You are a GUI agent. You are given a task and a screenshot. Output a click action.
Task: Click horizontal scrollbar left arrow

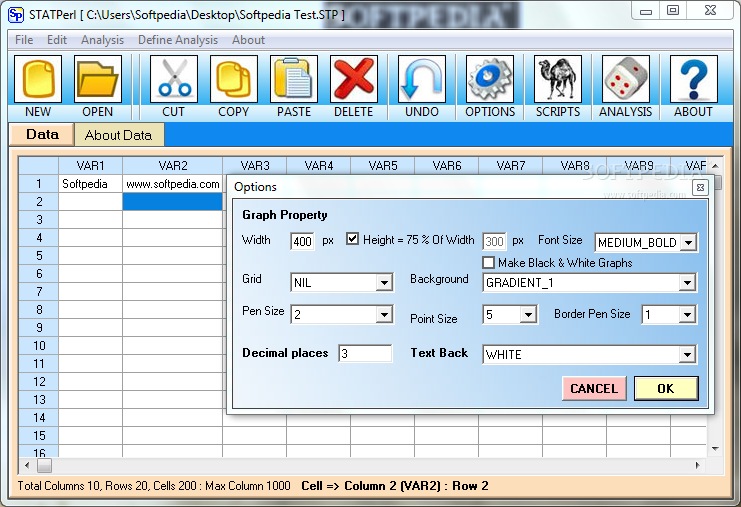(x=26, y=465)
